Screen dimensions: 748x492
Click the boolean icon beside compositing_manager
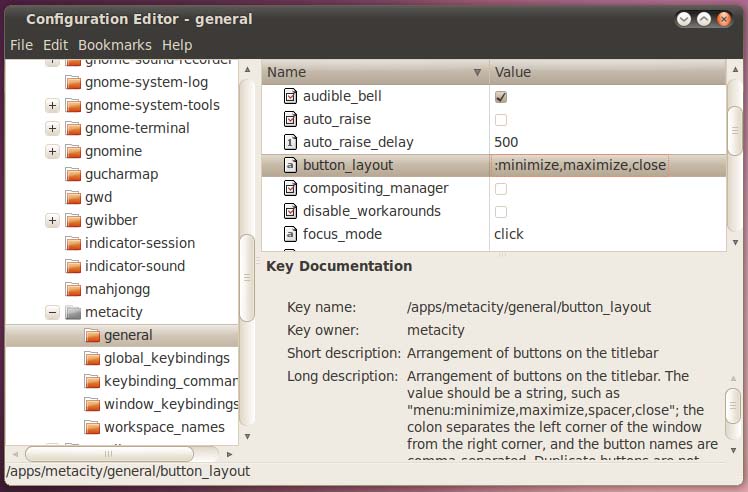[291, 188]
